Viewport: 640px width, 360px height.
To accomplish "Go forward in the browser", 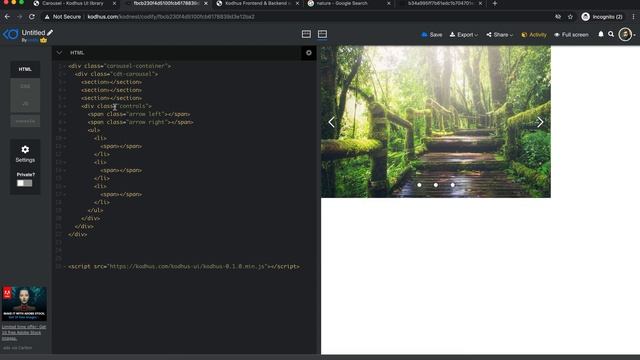I will coord(19,17).
